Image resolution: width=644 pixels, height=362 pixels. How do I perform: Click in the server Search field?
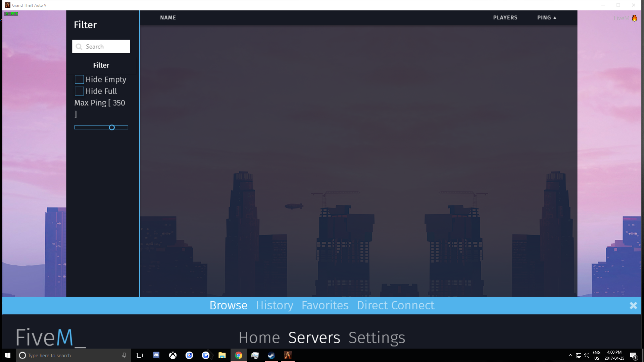click(x=101, y=47)
